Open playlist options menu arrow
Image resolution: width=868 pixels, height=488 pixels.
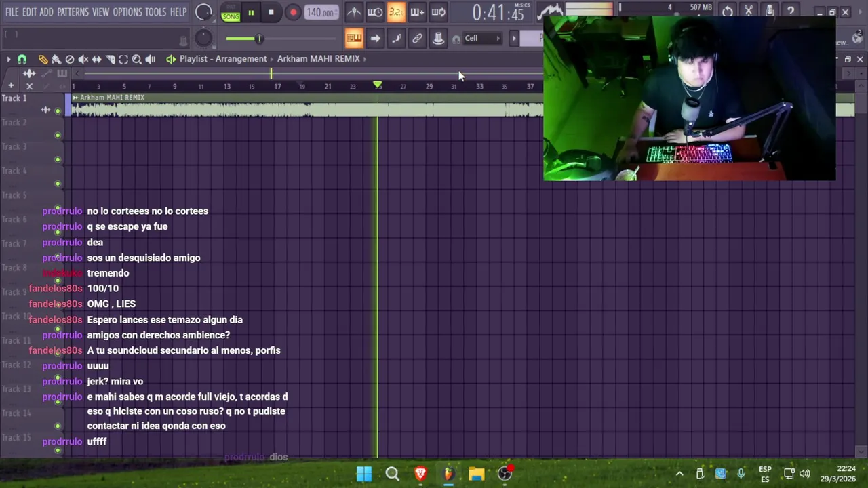(x=8, y=59)
